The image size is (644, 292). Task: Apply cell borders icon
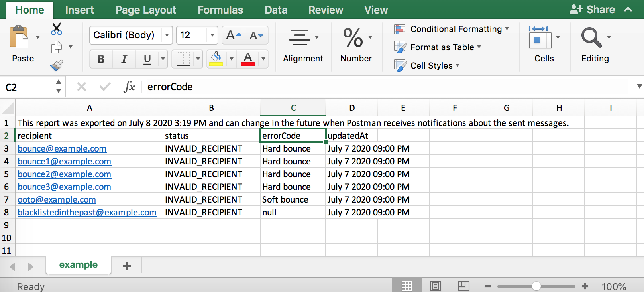(x=183, y=59)
